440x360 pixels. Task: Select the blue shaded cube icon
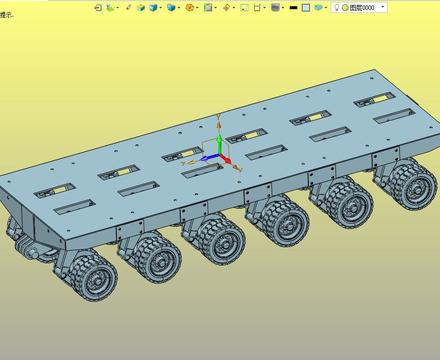click(x=153, y=7)
